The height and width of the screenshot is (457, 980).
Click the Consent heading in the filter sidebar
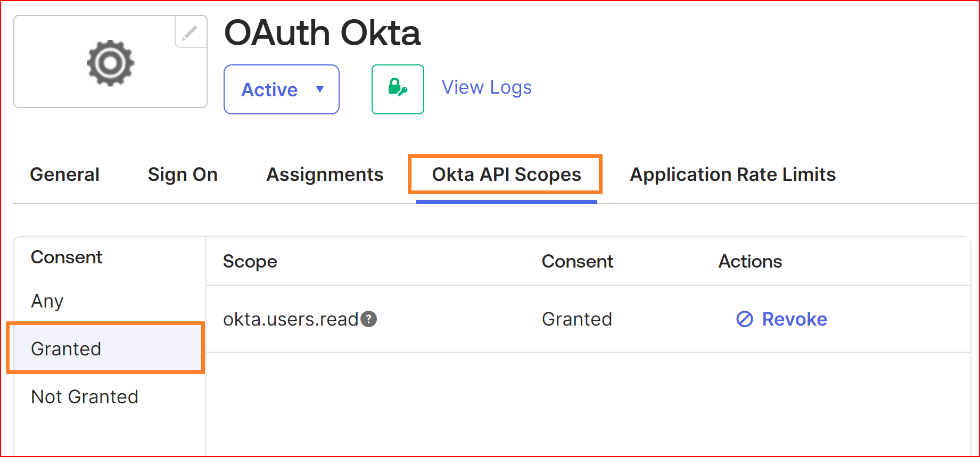pyautogui.click(x=67, y=257)
